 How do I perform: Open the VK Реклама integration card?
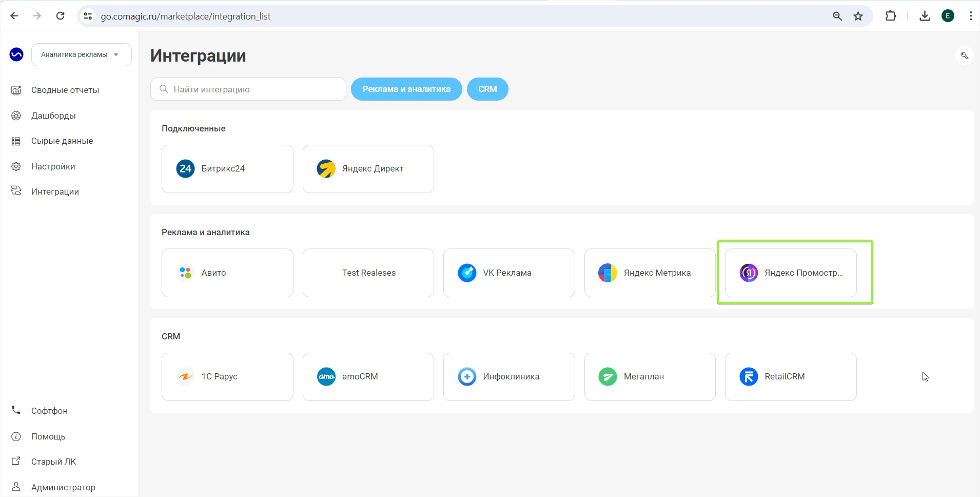pyautogui.click(x=509, y=273)
